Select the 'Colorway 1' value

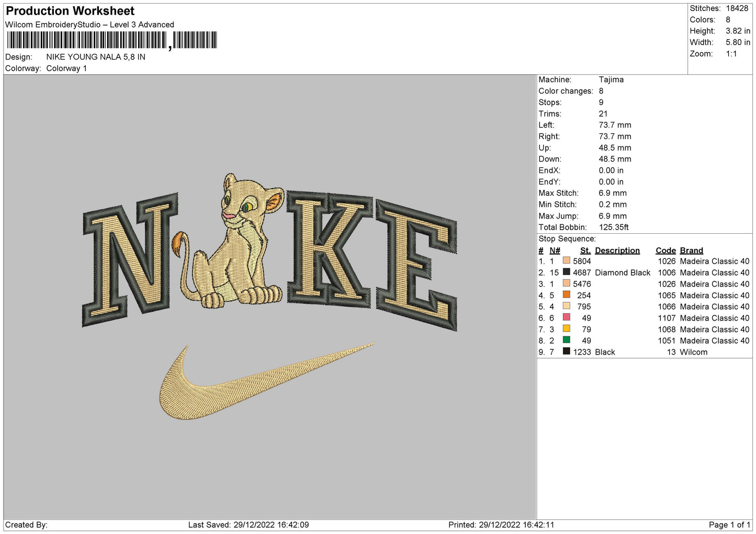[x=66, y=69]
